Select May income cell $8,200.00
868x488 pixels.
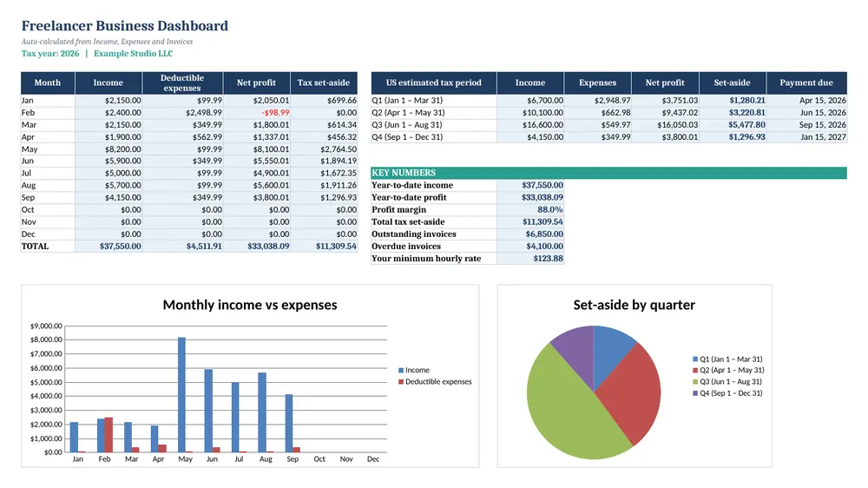(x=108, y=149)
